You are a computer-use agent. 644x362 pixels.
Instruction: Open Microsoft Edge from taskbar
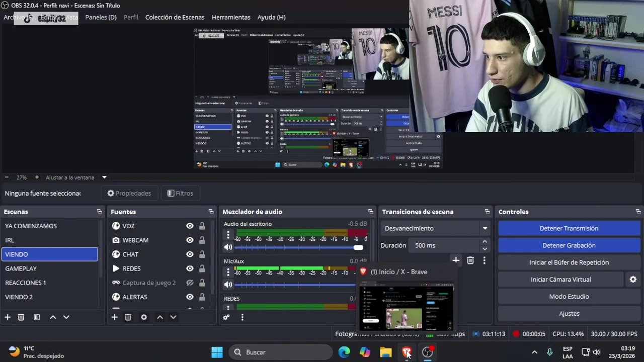click(344, 352)
